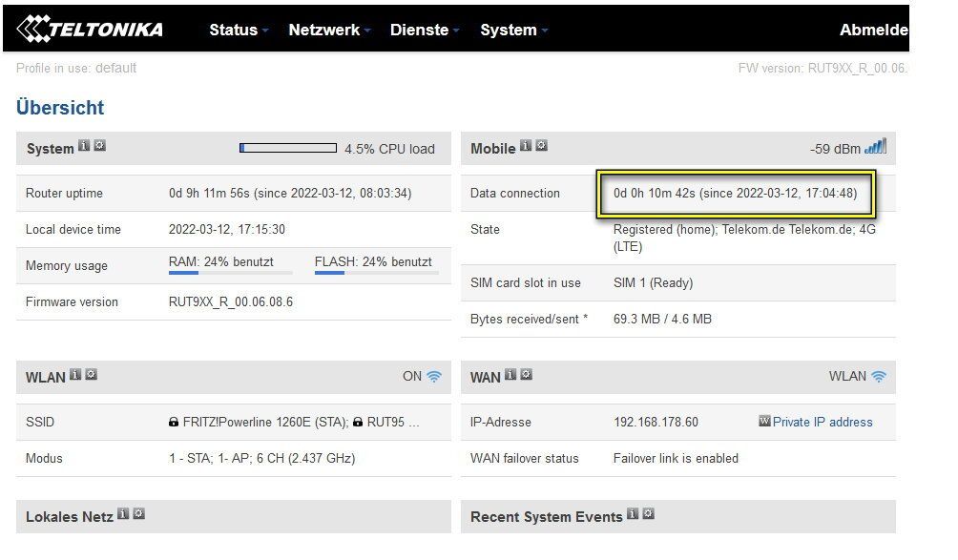Expand the Dienste dropdown menu
The width and height of the screenshot is (958, 560).
[x=425, y=31]
